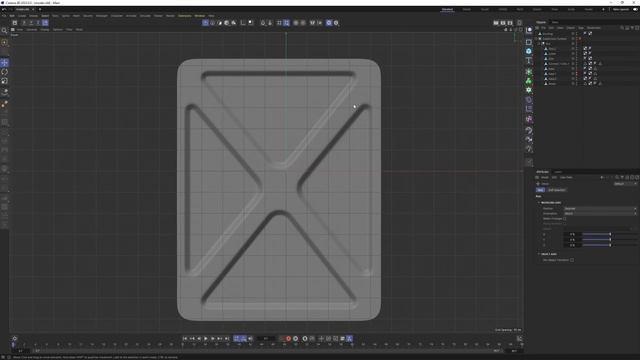
Task: Click the New Layouts button
Action: [x=620, y=9]
